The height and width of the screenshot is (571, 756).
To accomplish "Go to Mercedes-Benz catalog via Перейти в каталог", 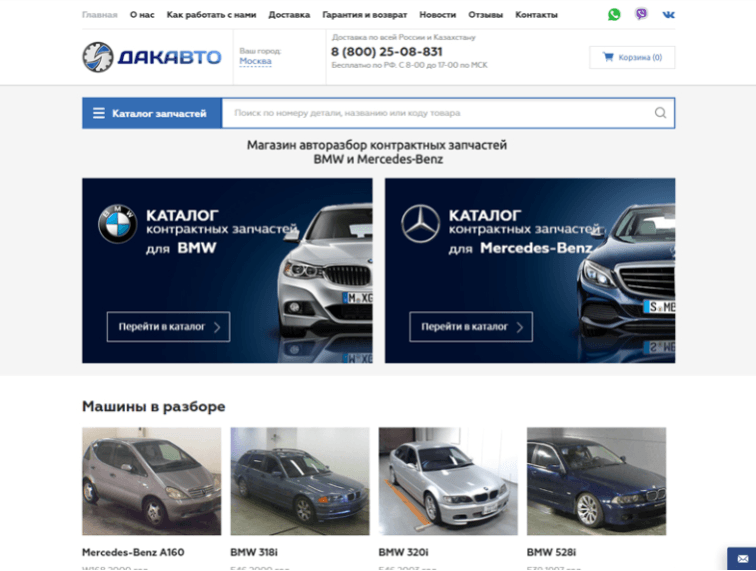I will (x=471, y=327).
